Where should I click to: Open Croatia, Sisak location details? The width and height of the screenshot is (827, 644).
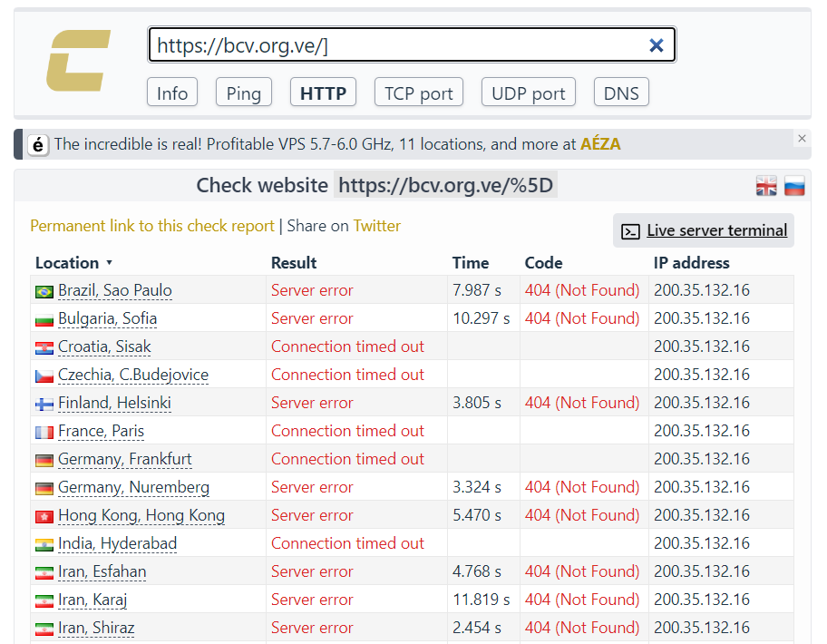pos(104,346)
